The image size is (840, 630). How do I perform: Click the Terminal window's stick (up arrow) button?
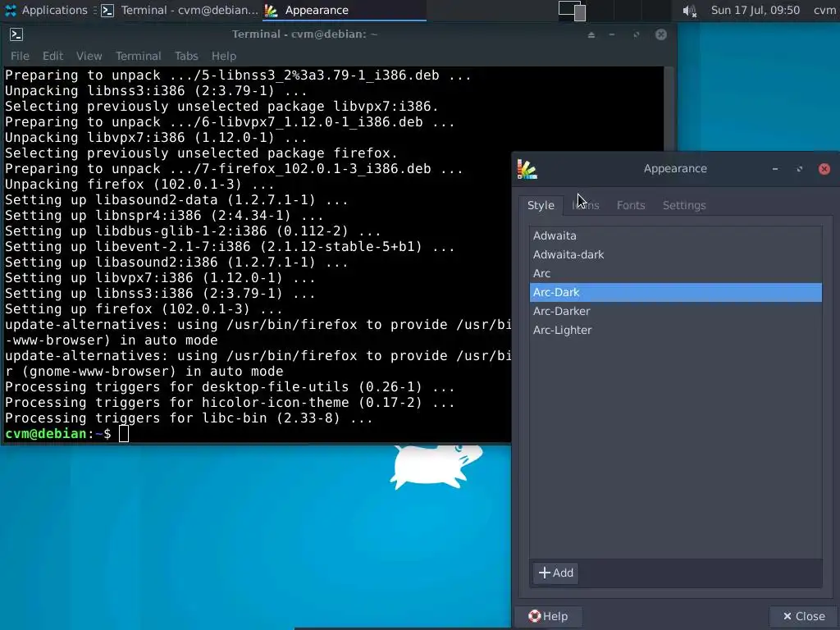click(x=591, y=34)
